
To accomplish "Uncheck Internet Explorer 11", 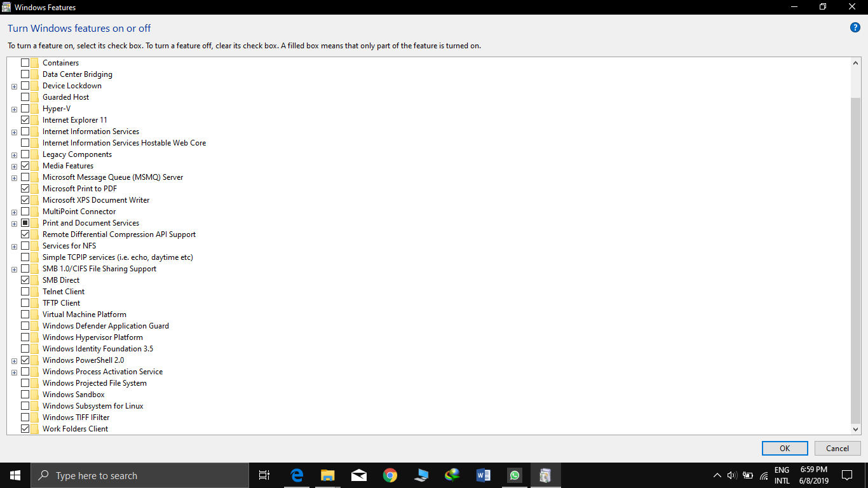I will [25, 120].
